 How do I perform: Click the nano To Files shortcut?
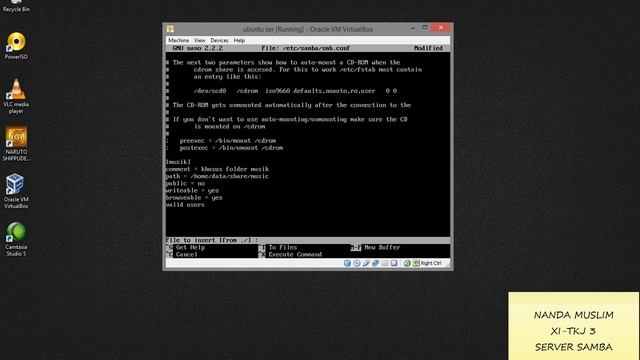coord(278,247)
